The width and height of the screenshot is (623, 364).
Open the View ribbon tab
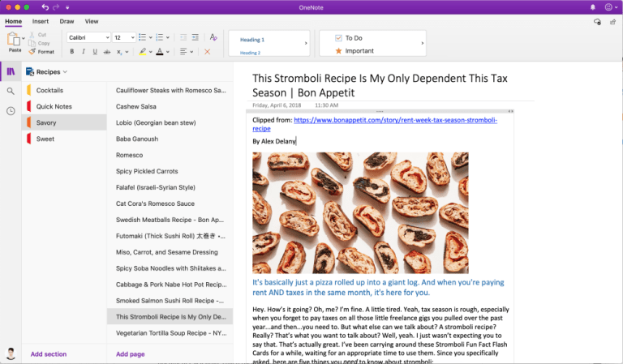(x=92, y=21)
